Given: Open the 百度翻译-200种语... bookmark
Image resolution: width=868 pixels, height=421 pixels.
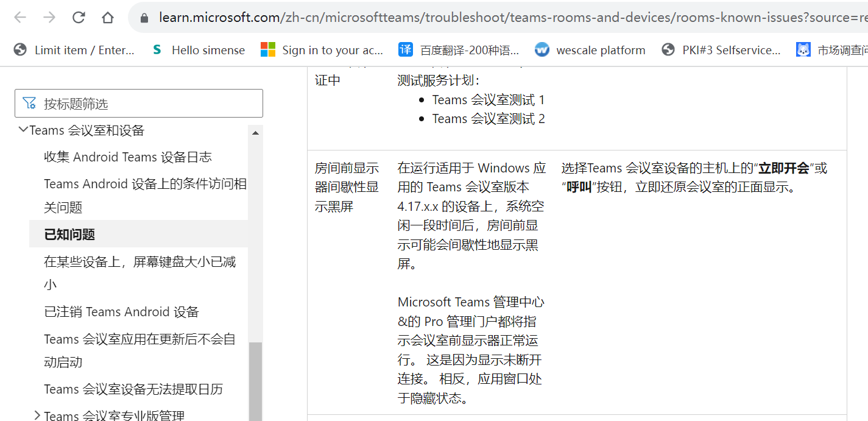Looking at the screenshot, I should point(459,50).
